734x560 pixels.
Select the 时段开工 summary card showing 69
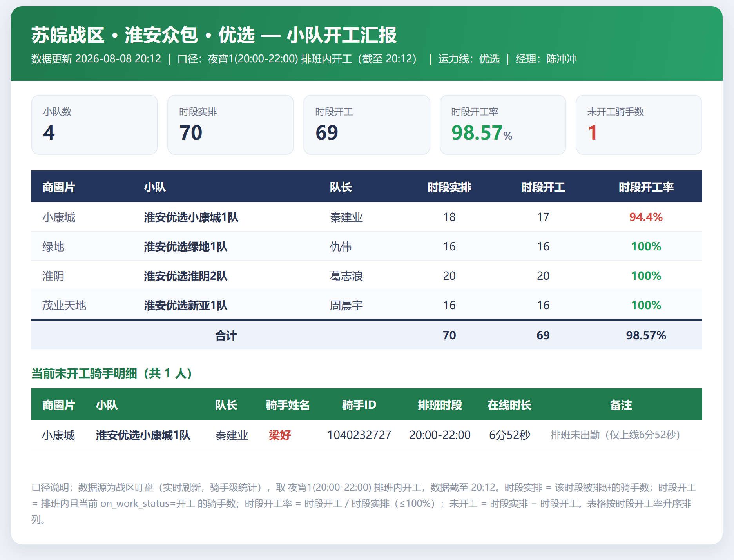[366, 125]
